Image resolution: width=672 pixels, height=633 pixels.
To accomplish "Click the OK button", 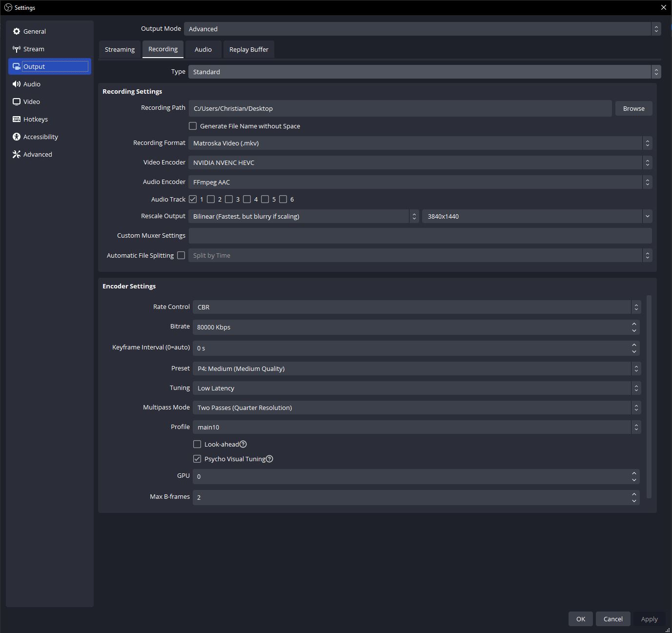I will pyautogui.click(x=581, y=619).
